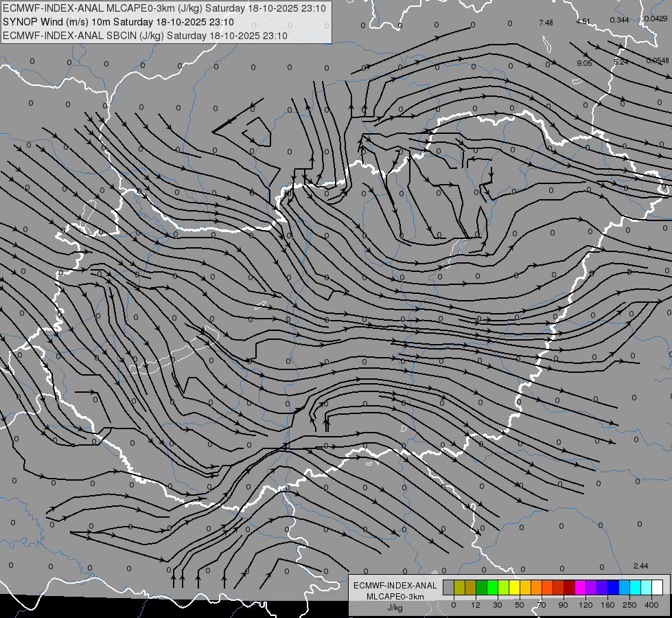This screenshot has height=618, width=672.
Task: Click the gray swatch in the legend
Action: click(x=449, y=587)
